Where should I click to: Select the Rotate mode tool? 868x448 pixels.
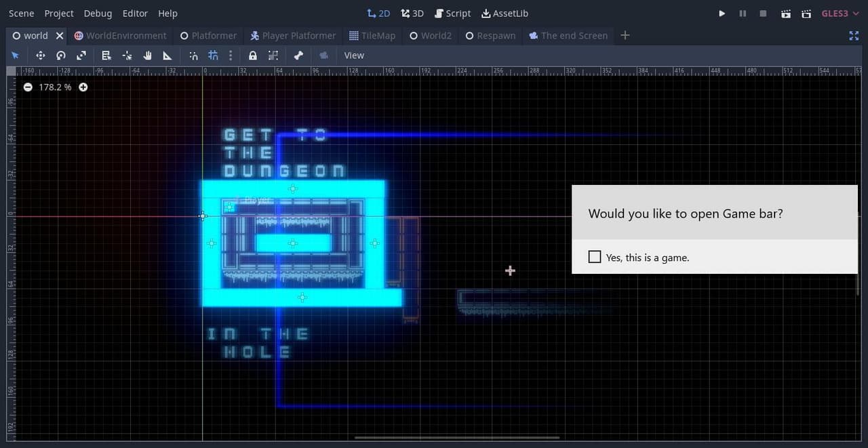point(61,56)
